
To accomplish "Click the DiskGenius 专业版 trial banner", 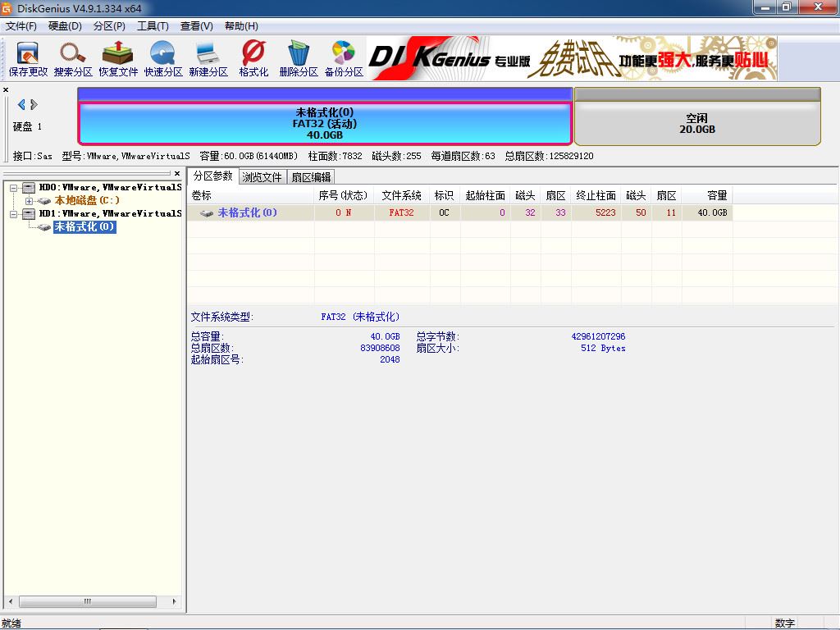I will [x=572, y=58].
